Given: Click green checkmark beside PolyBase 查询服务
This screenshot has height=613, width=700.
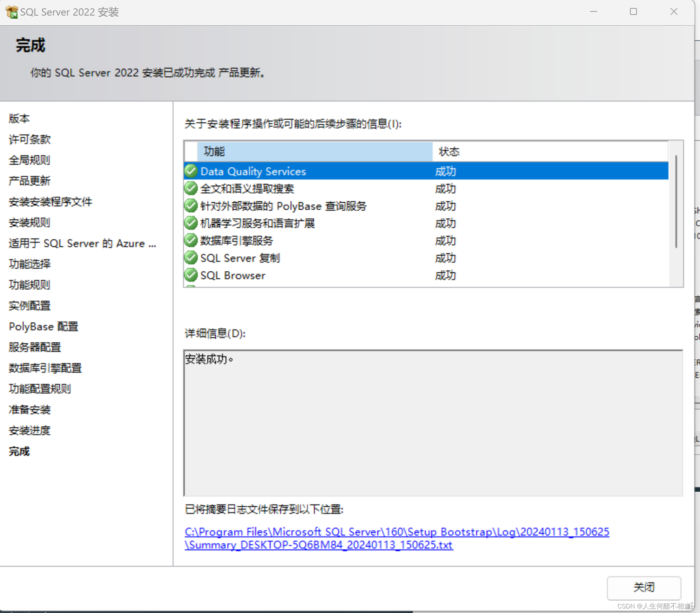Looking at the screenshot, I should (x=191, y=205).
